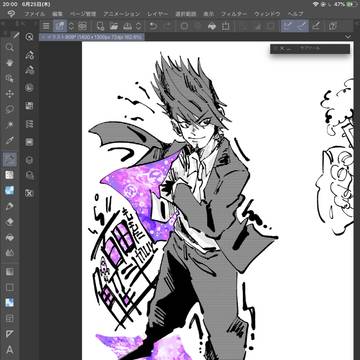This screenshot has height=360, width=360.
Task: Click the new document icon
Action: point(100,26)
